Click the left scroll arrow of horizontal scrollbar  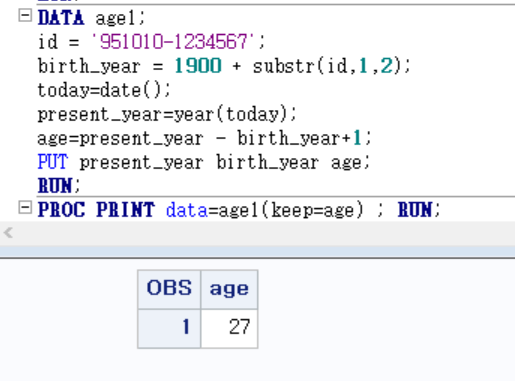tap(8, 233)
